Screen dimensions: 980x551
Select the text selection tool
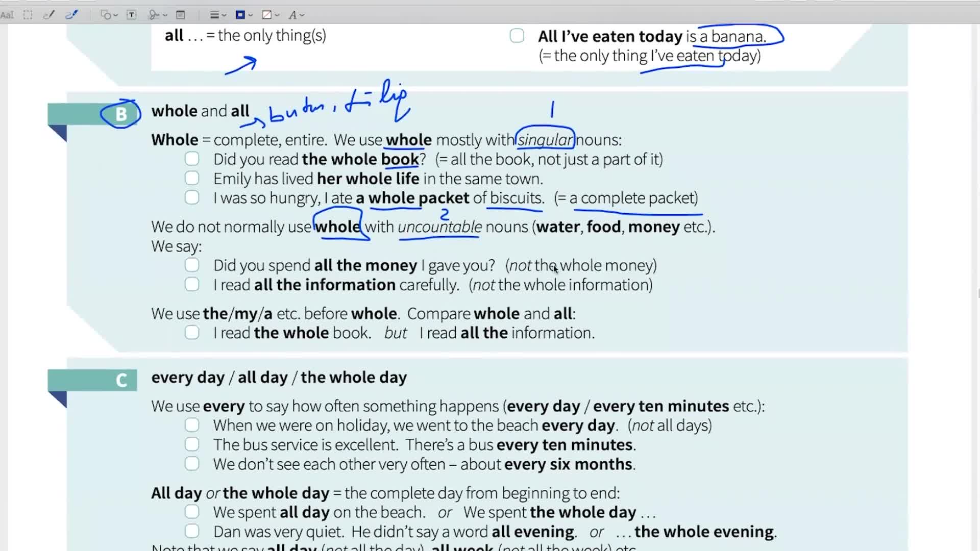coord(7,15)
